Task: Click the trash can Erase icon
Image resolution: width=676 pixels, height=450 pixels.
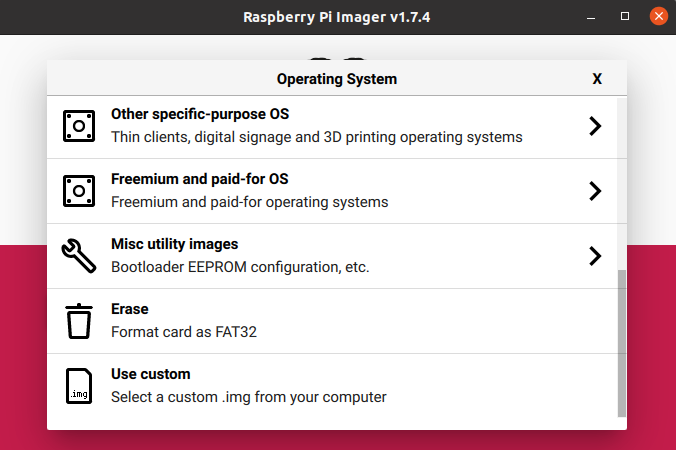Action: click(x=79, y=321)
